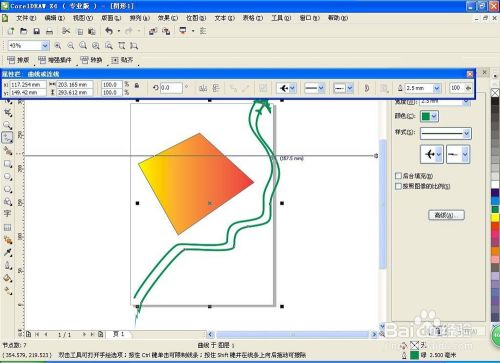Select the Text tool (字) in toolbox
The height and width of the screenshot is (363, 500).
coord(7,213)
